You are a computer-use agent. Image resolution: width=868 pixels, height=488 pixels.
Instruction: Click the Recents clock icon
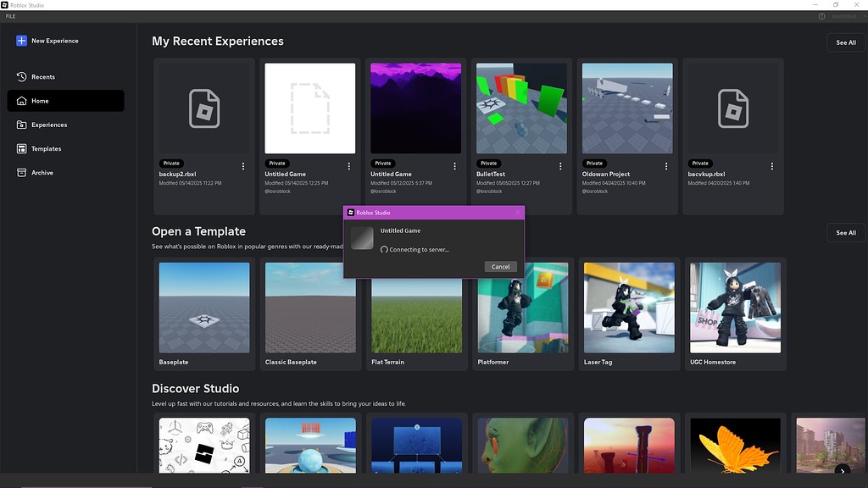(21, 77)
